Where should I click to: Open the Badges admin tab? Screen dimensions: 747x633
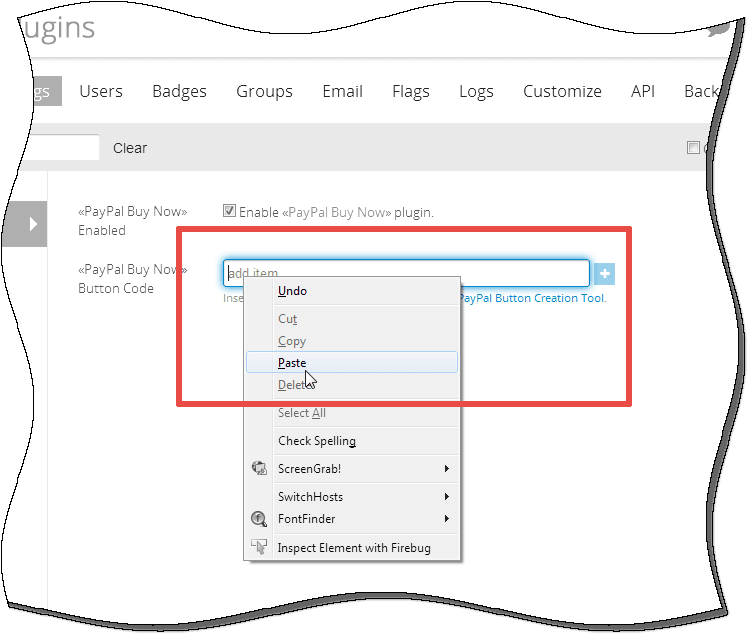coord(179,91)
